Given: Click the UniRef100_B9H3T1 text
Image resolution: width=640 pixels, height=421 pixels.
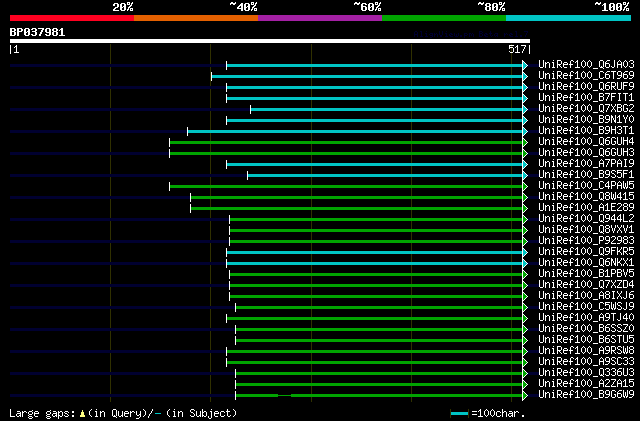Looking at the screenshot, I should 586,131.
